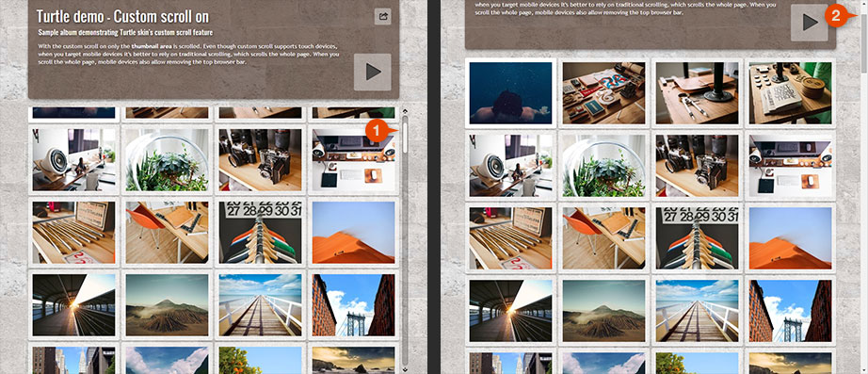This screenshot has height=374, width=868.
Task: Open the calendar and rulers thumbnail in the page-scroll album
Action: tap(698, 237)
